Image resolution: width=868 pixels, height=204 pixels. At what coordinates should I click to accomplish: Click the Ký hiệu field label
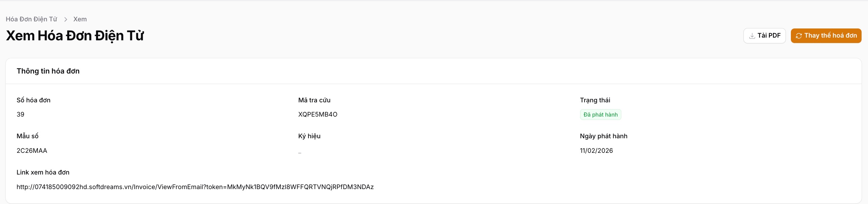tap(309, 136)
